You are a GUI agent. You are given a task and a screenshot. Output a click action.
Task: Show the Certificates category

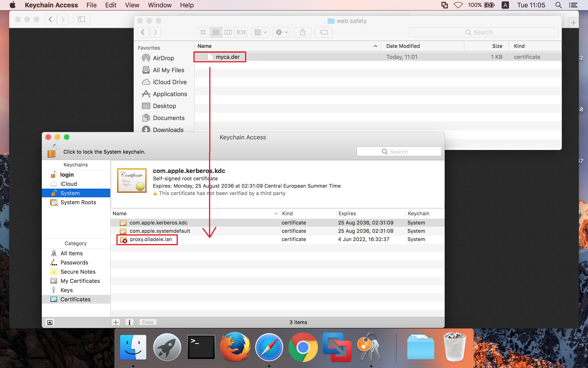[76, 299]
